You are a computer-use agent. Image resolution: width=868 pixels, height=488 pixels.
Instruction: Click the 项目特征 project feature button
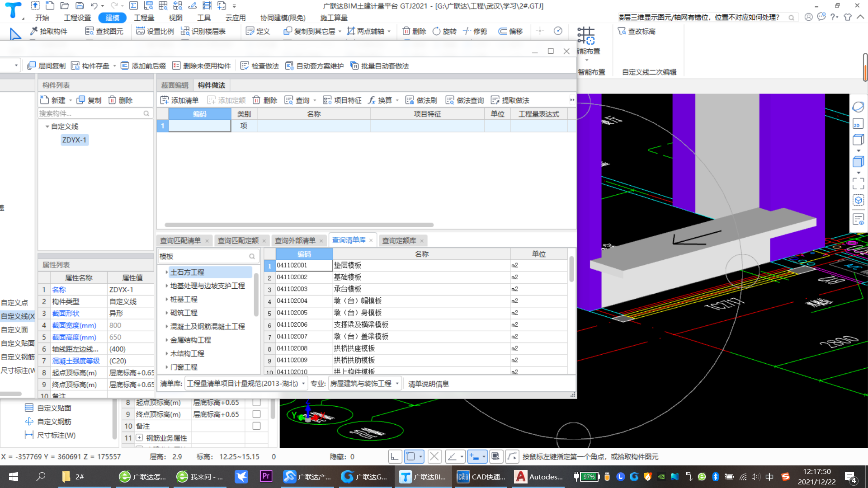342,100
